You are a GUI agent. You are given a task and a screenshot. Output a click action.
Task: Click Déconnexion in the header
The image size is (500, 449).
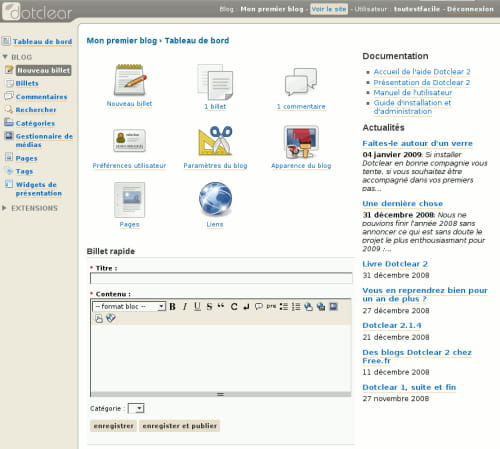(x=470, y=9)
